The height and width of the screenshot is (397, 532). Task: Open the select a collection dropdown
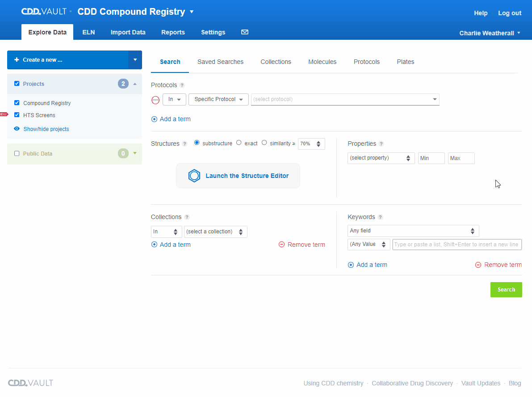215,232
